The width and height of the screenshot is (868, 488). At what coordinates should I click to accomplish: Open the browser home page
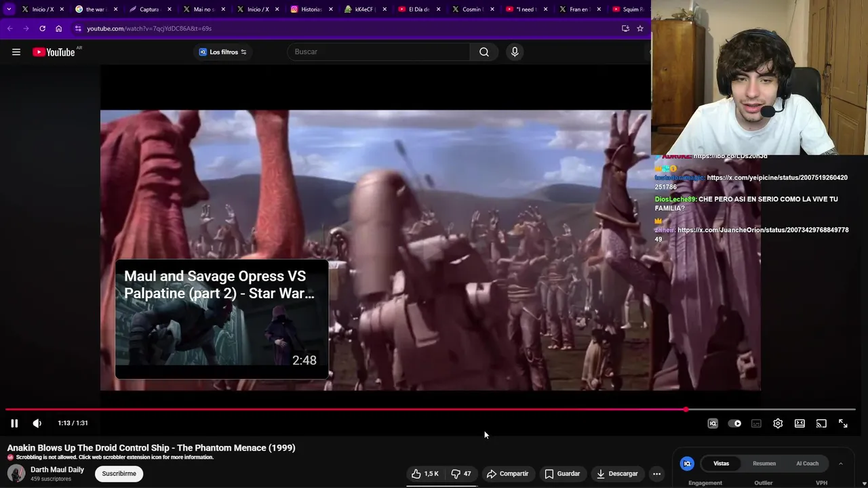[x=58, y=28]
